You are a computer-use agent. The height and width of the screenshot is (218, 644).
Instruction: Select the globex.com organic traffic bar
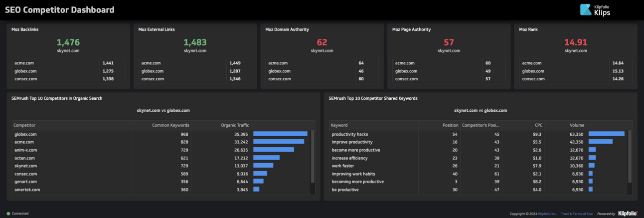tap(280, 134)
